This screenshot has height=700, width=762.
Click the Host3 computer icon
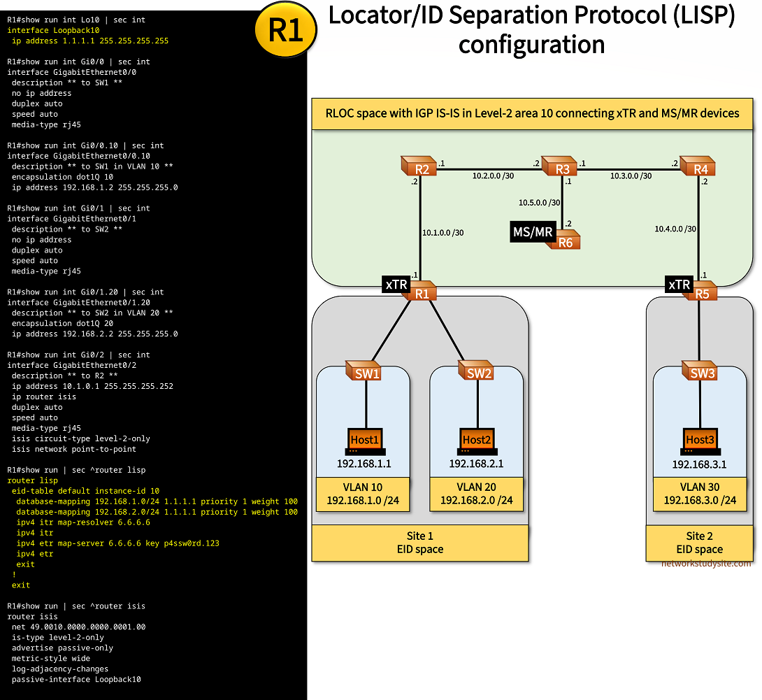[700, 441]
